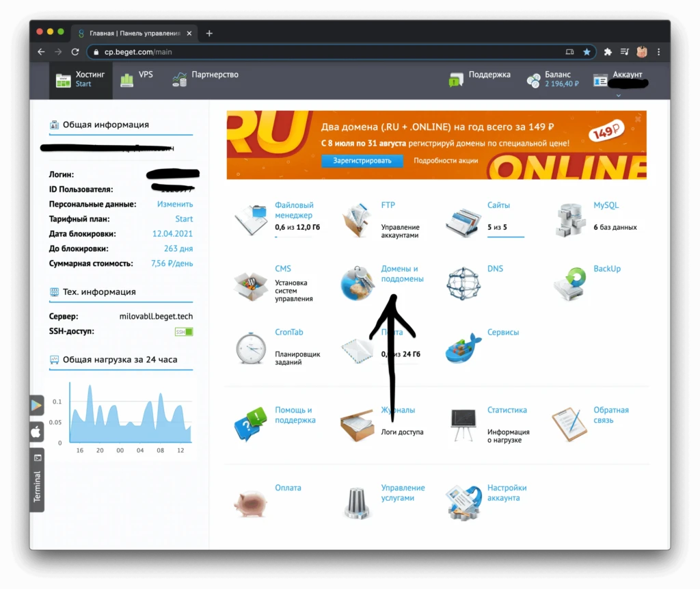
Task: Open the Оплата link
Action: pyautogui.click(x=288, y=488)
